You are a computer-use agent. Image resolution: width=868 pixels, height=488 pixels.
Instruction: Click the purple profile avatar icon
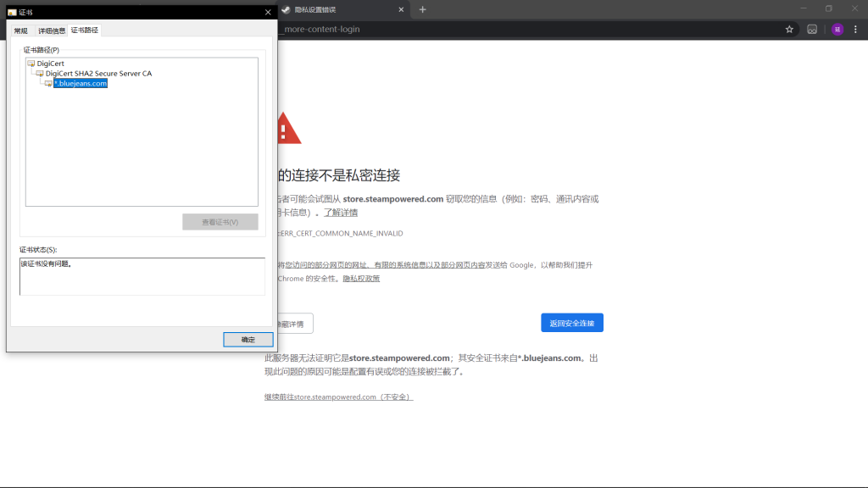[x=837, y=29]
